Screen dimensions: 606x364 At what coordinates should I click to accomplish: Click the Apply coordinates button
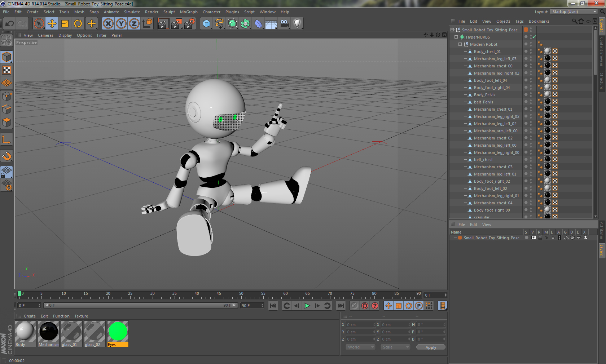[431, 347]
